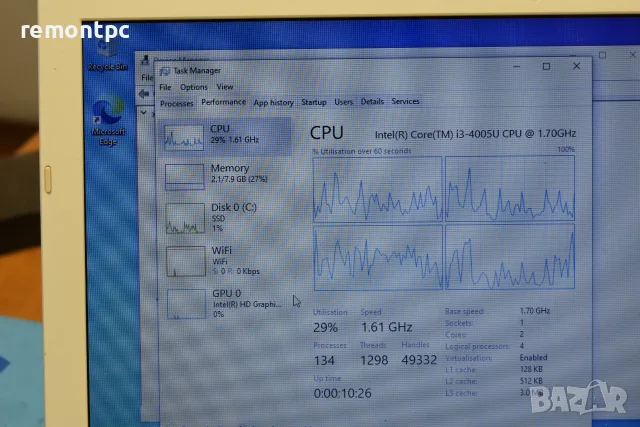Click the 1.61 GHz speed value
The image size is (640, 427).
pyautogui.click(x=387, y=327)
